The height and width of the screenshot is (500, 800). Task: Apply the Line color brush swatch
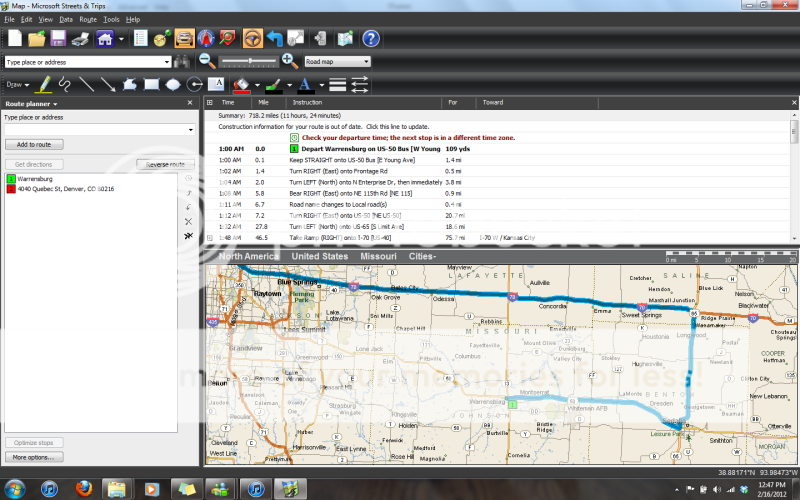point(273,85)
